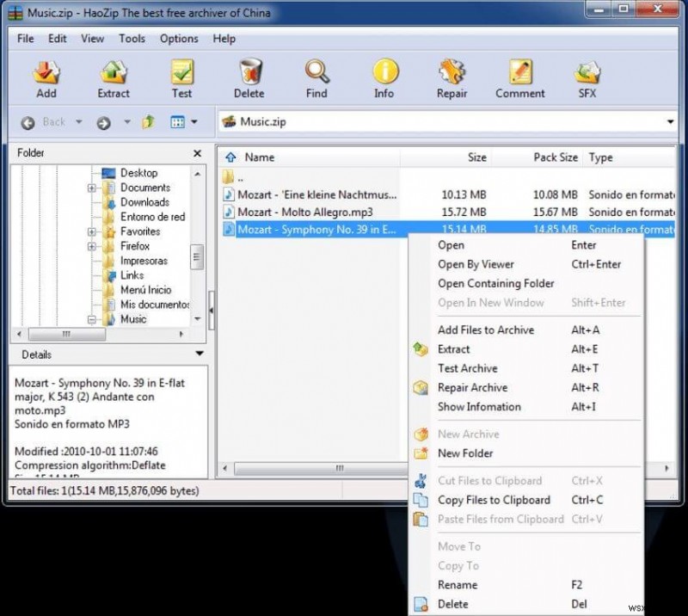Viewport: 688px width, 616px height.
Task: Open the Edit menu
Action: (x=58, y=39)
